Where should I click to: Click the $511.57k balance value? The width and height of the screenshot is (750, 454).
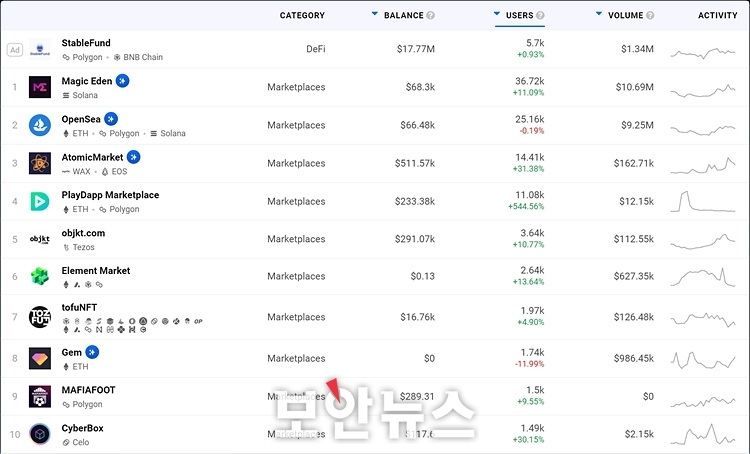pyautogui.click(x=415, y=163)
